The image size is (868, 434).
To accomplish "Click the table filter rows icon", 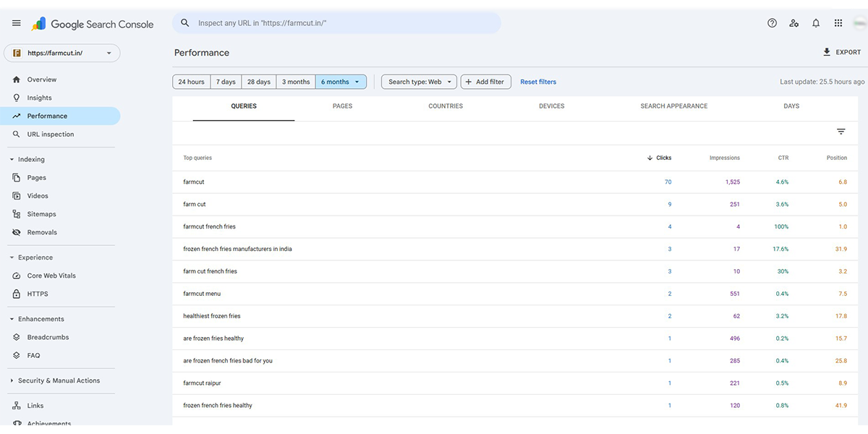I will click(841, 132).
